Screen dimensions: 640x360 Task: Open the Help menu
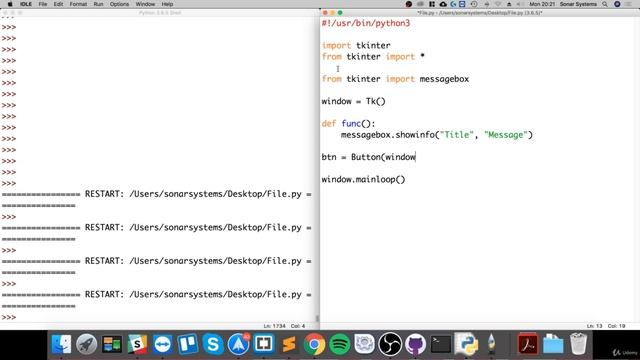pos(167,4)
